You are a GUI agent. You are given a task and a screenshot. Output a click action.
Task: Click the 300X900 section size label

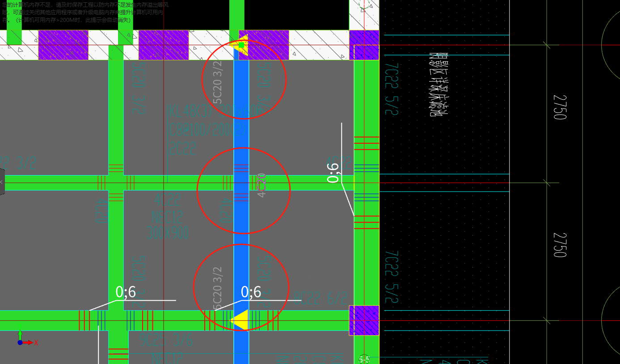coord(168,233)
